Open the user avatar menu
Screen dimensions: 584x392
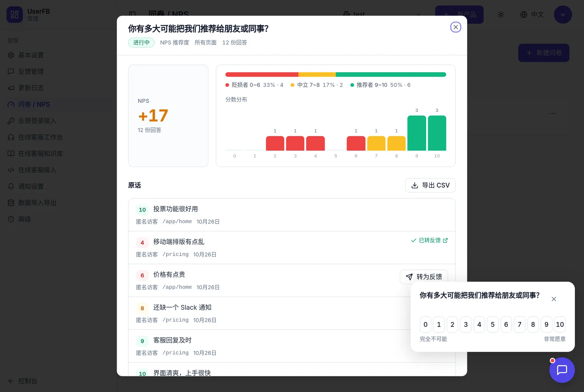(563, 15)
